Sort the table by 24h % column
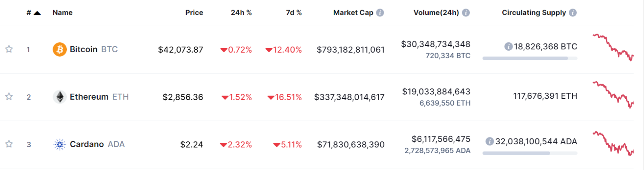The width and height of the screenshot is (644, 170). tap(241, 12)
